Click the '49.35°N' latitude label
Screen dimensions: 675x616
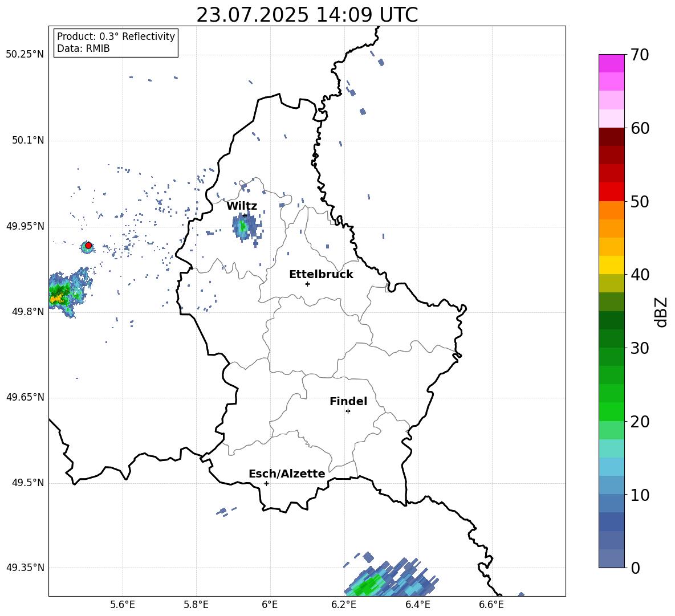coord(25,568)
